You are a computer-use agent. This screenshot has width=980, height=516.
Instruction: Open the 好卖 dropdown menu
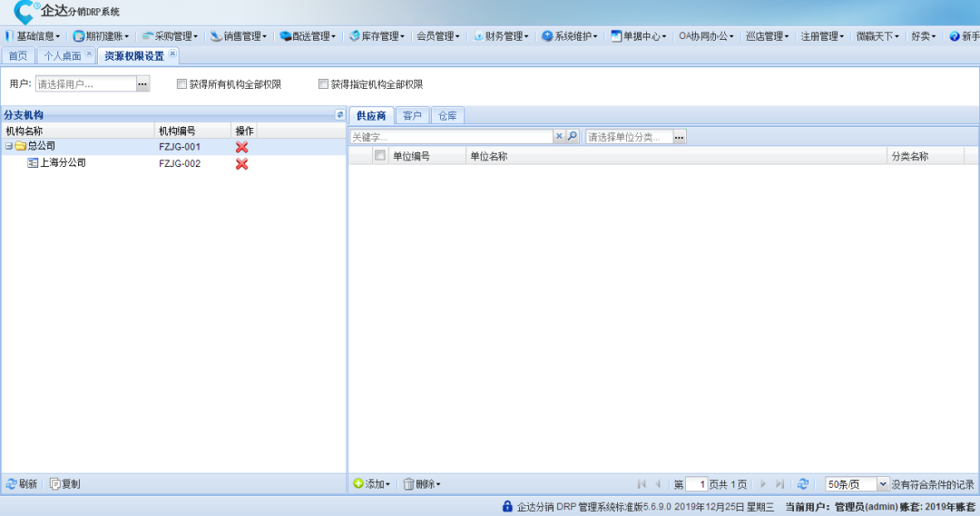pyautogui.click(x=923, y=36)
